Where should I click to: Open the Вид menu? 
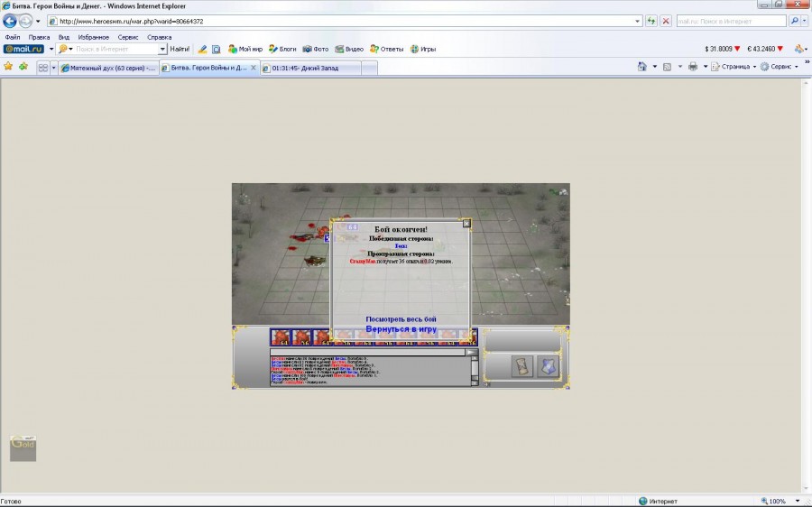(64, 37)
